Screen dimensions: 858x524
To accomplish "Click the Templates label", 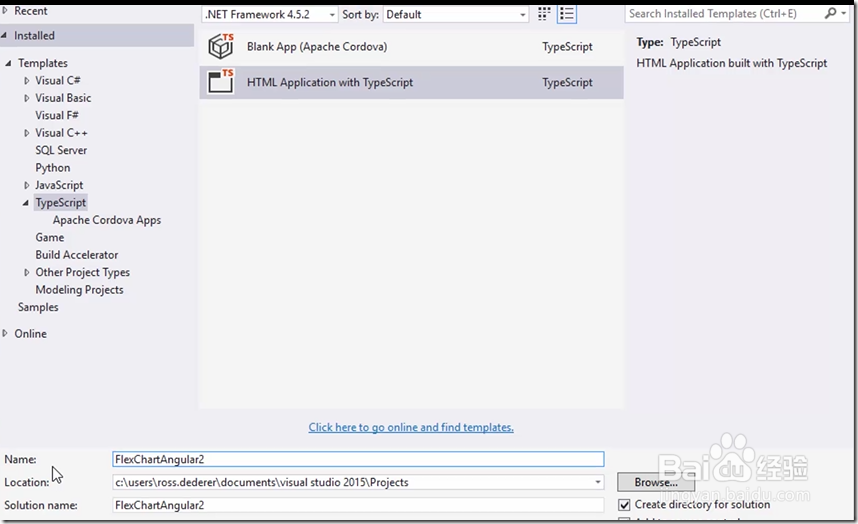I will point(43,63).
